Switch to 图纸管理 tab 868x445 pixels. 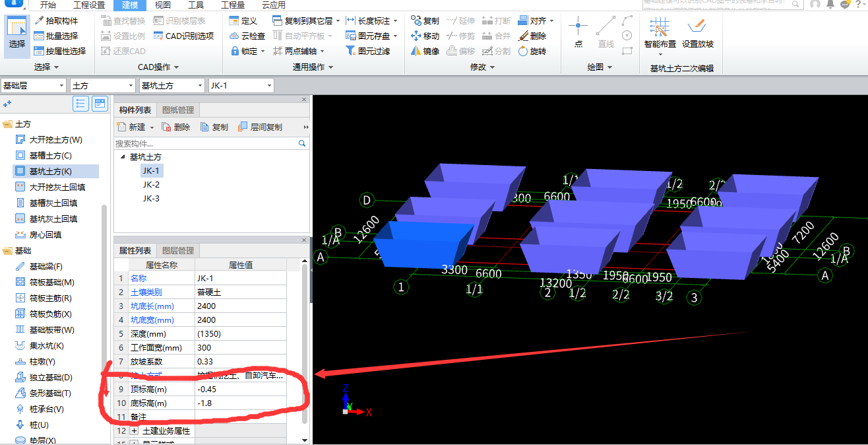[x=177, y=110]
